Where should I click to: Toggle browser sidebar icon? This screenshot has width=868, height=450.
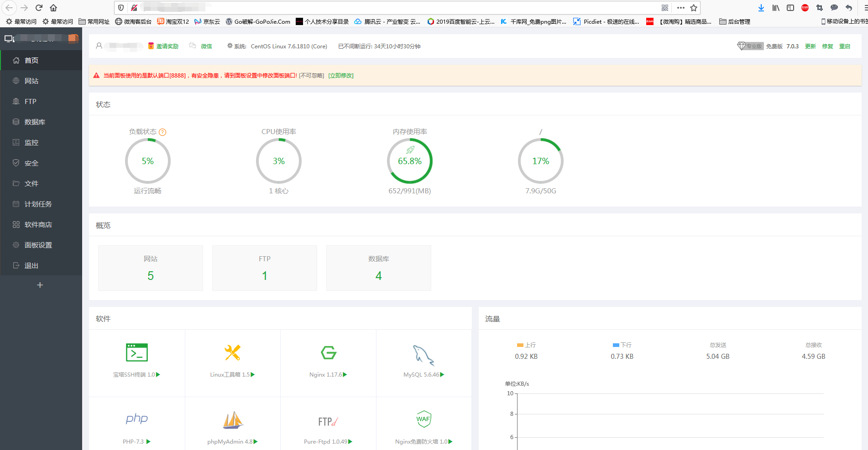[790, 8]
